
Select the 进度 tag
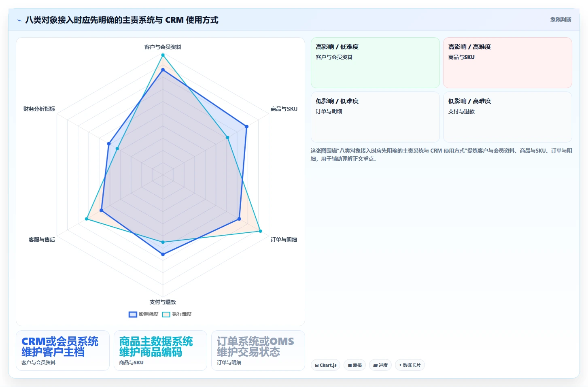coord(380,365)
